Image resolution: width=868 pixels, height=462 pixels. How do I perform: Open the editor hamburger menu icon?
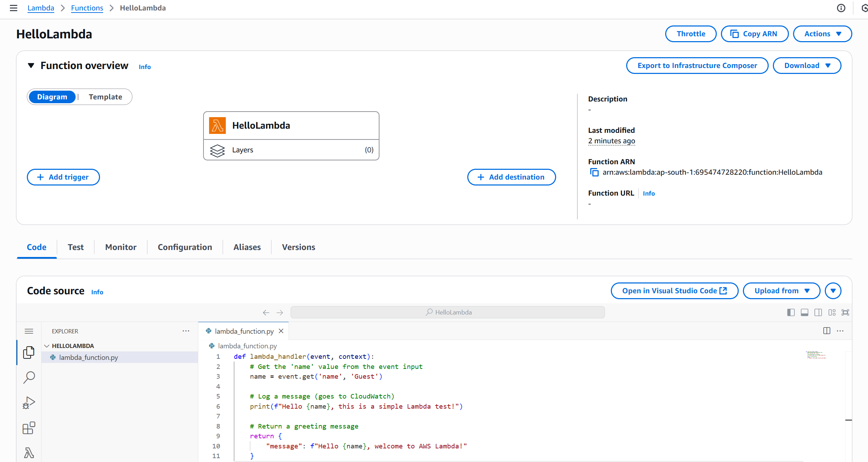click(x=29, y=331)
